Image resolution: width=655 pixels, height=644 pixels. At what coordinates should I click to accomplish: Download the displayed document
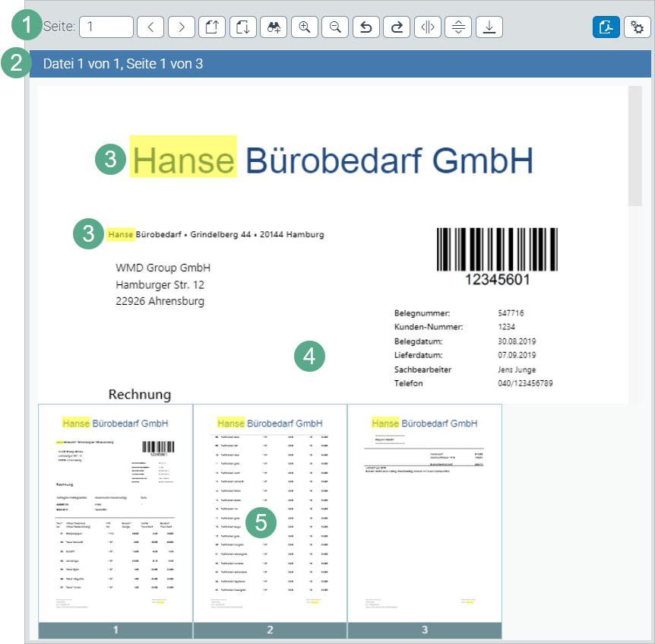click(x=489, y=27)
